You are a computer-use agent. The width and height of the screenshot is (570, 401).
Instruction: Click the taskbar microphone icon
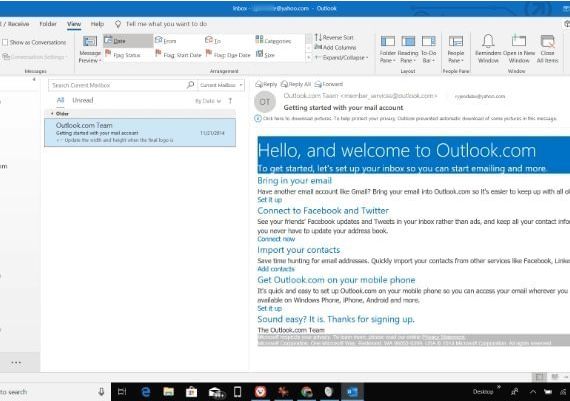point(101,392)
